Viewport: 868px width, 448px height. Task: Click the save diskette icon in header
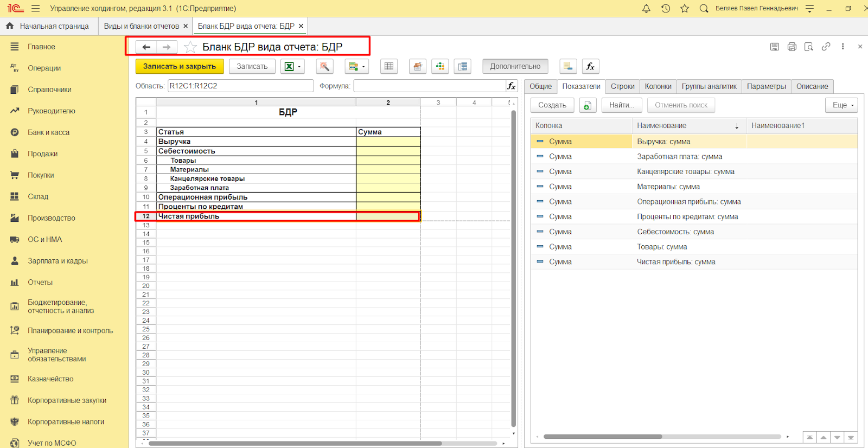(x=775, y=47)
